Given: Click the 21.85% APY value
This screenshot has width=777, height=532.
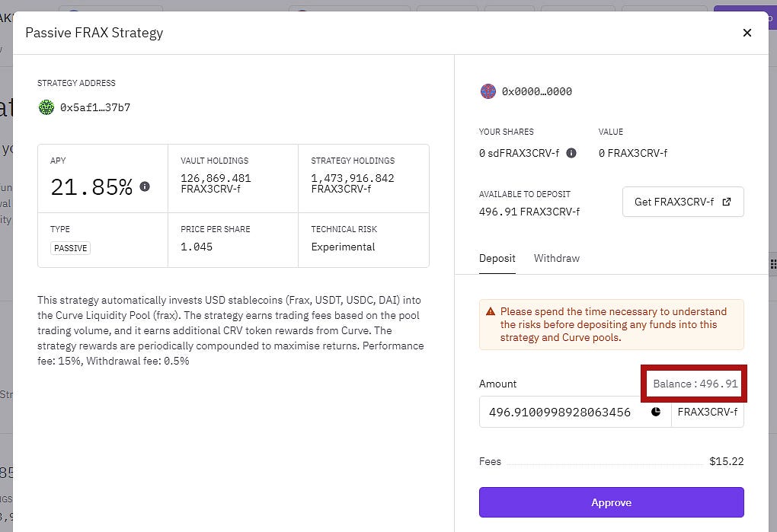Looking at the screenshot, I should coord(91,187).
